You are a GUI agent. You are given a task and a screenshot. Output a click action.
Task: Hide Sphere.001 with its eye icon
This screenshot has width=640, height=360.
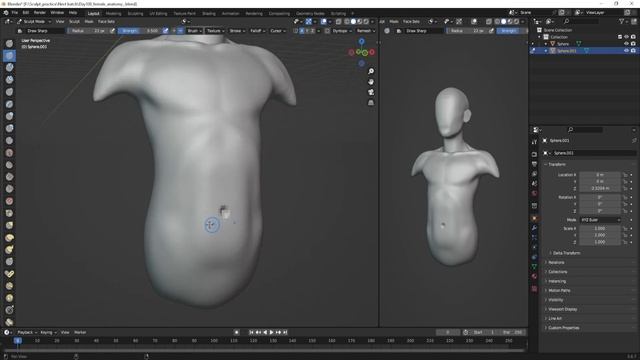626,51
